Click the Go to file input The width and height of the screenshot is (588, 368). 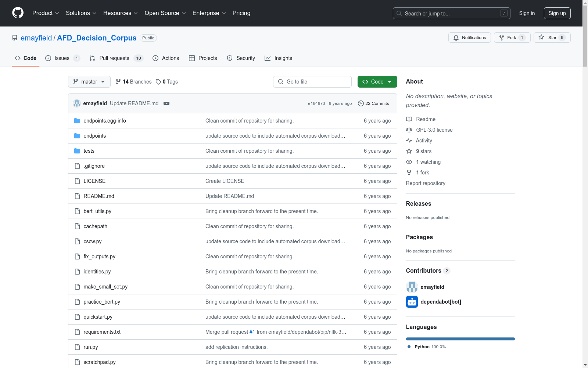(312, 82)
